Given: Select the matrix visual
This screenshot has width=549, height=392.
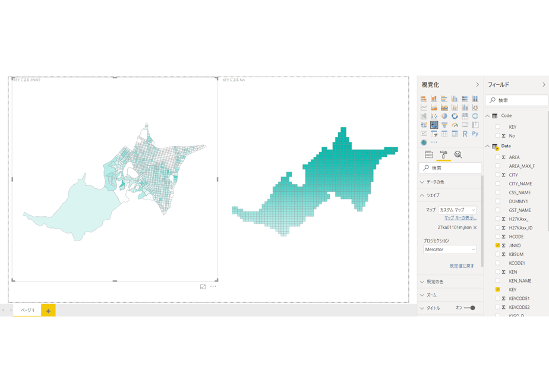Looking at the screenshot, I should click(x=455, y=134).
